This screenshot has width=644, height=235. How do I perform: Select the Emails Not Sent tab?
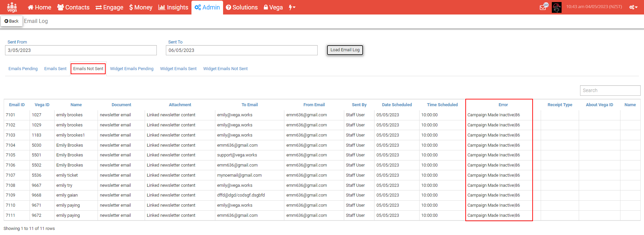point(88,69)
